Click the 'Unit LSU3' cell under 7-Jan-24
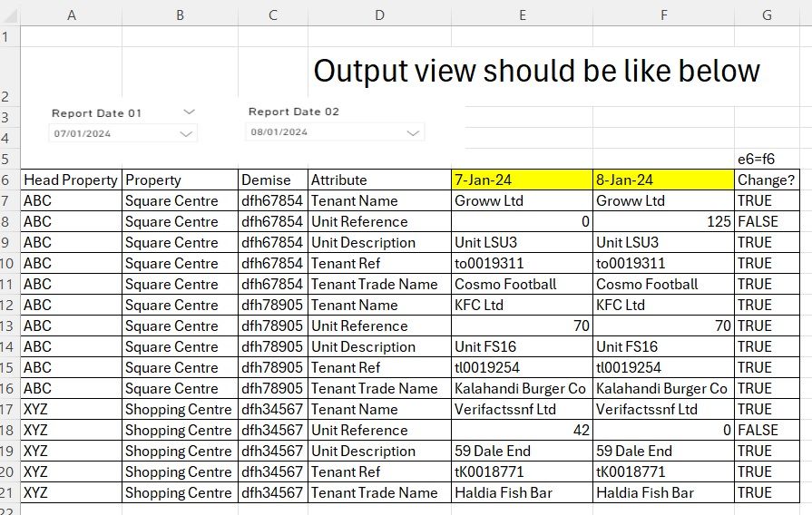This screenshot has width=812, height=515. pyautogui.click(x=522, y=243)
